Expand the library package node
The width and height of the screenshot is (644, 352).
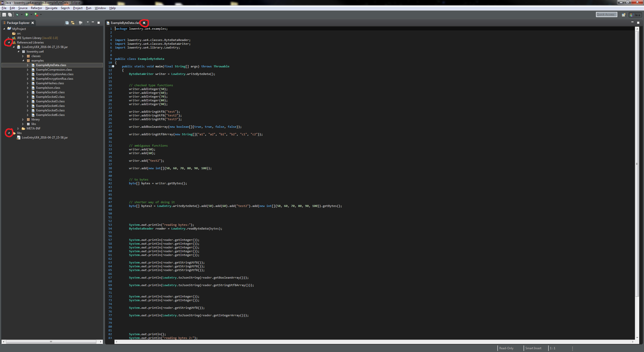(x=23, y=119)
